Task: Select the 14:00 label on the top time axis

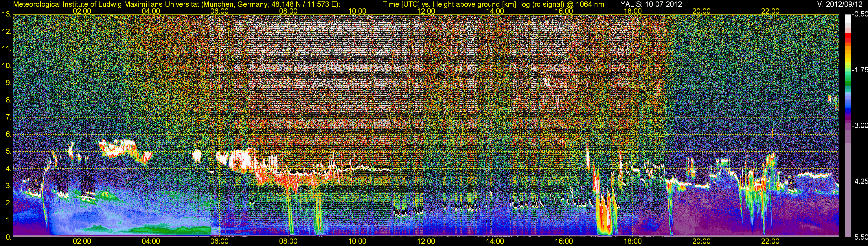Action: [495, 11]
